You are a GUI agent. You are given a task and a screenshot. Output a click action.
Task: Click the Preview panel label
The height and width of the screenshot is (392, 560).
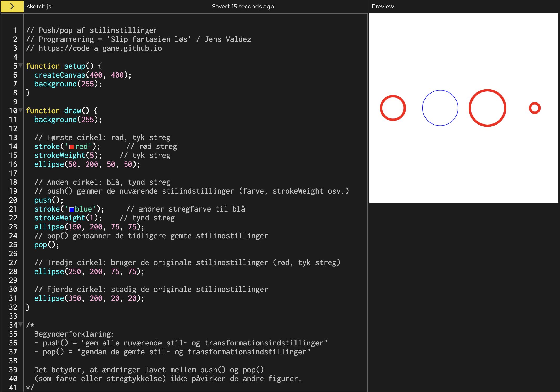pyautogui.click(x=383, y=6)
